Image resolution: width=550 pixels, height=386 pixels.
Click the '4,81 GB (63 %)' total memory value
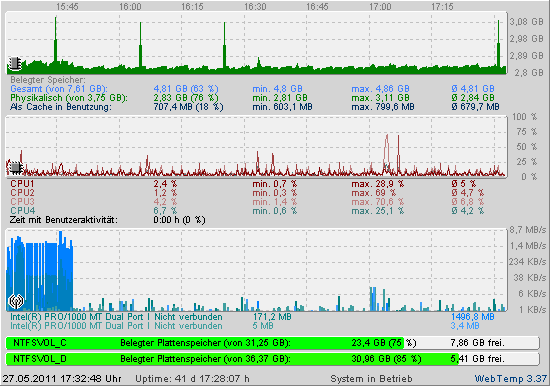186,89
